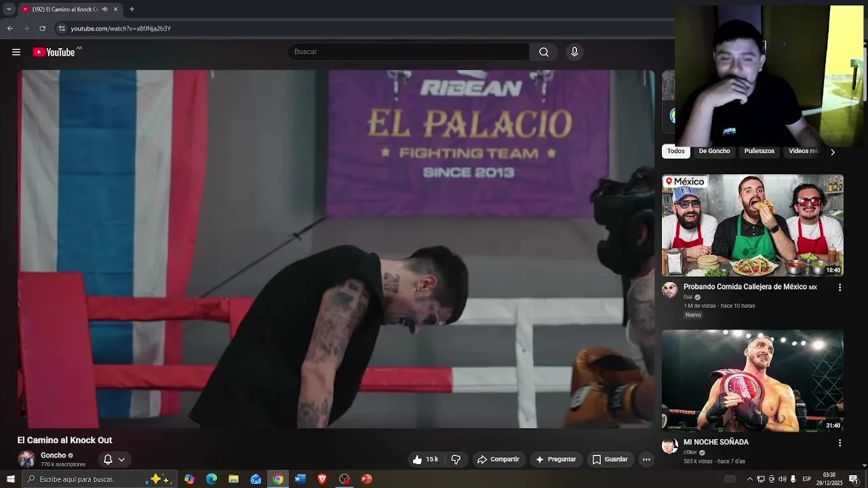Dislike the video with thumbs down
This screenshot has height=488, width=868.
coord(456,460)
